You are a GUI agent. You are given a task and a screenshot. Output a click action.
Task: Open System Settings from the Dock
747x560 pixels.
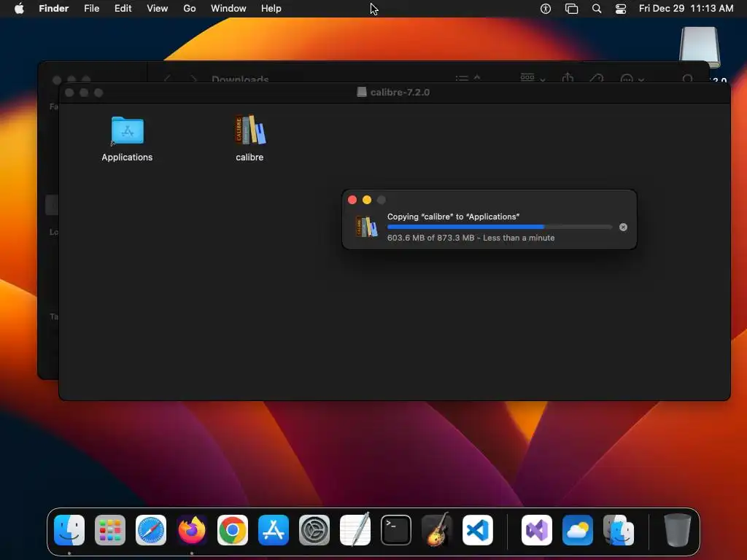click(x=314, y=530)
